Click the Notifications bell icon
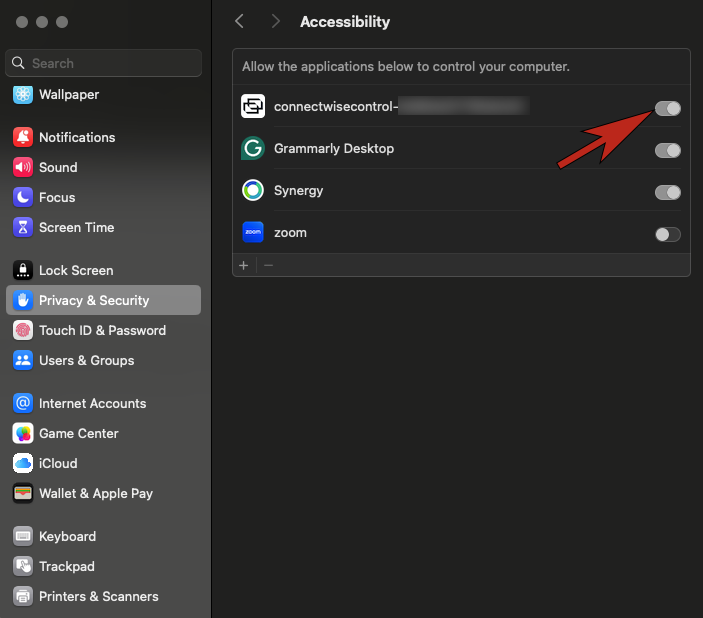 [22, 137]
